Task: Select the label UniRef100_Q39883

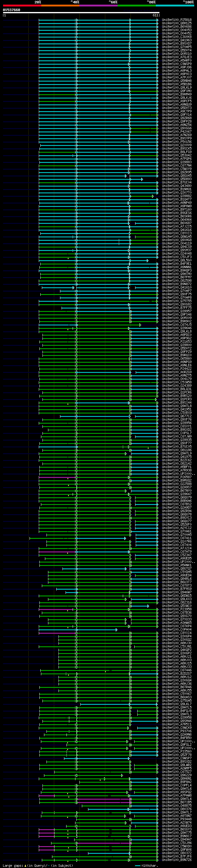Action: tap(177, 162)
